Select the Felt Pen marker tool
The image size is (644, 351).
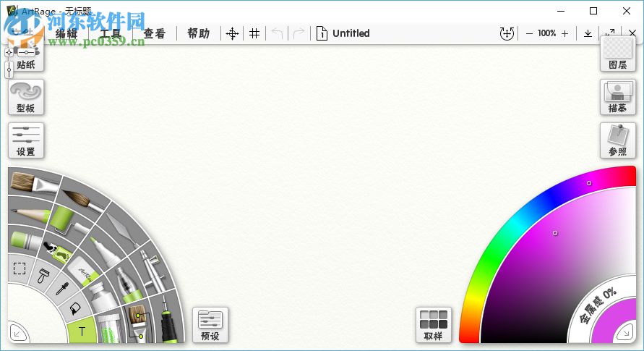(104, 252)
